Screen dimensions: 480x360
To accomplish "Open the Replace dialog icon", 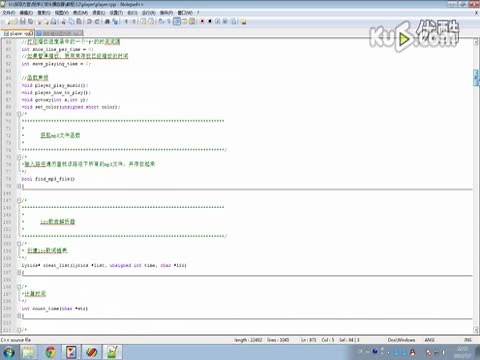I will pos(115,21).
